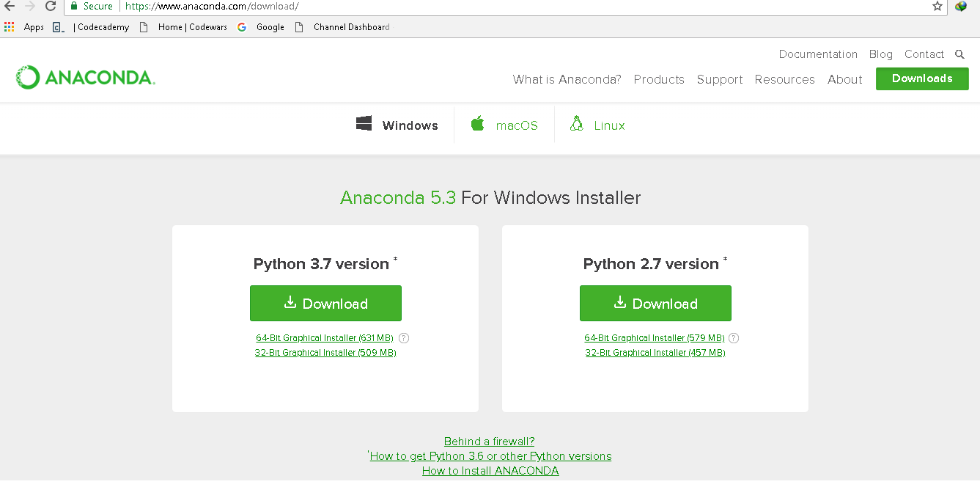
Task: Click the secure padlock icon in address bar
Action: (x=73, y=7)
